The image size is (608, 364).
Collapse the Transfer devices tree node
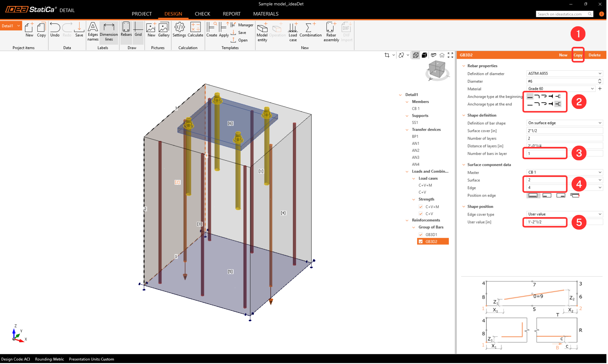tap(407, 129)
